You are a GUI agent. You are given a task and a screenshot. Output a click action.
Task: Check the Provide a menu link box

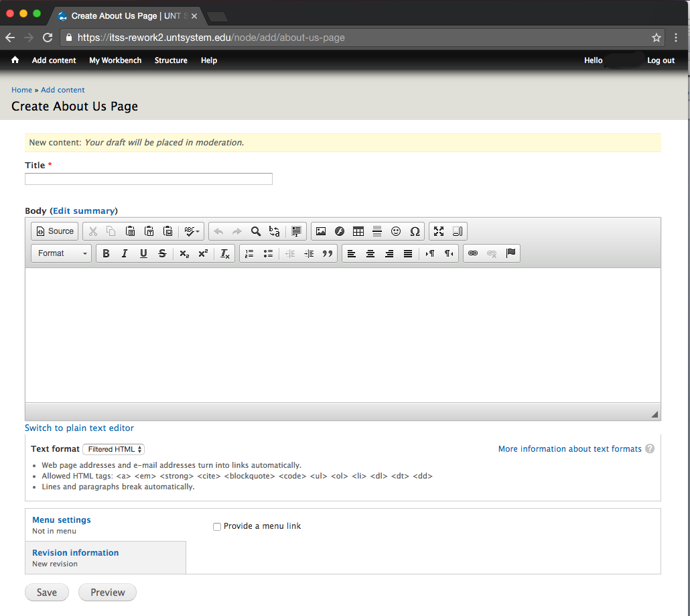(x=217, y=527)
